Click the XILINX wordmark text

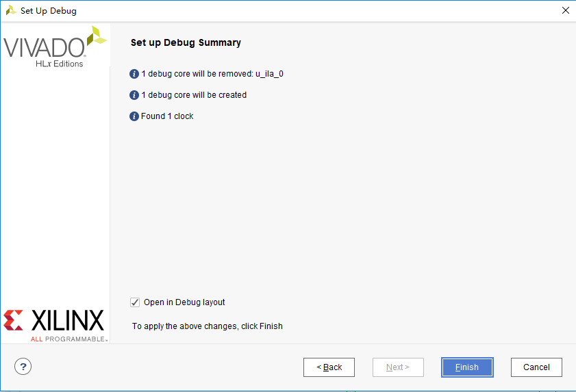coord(68,320)
